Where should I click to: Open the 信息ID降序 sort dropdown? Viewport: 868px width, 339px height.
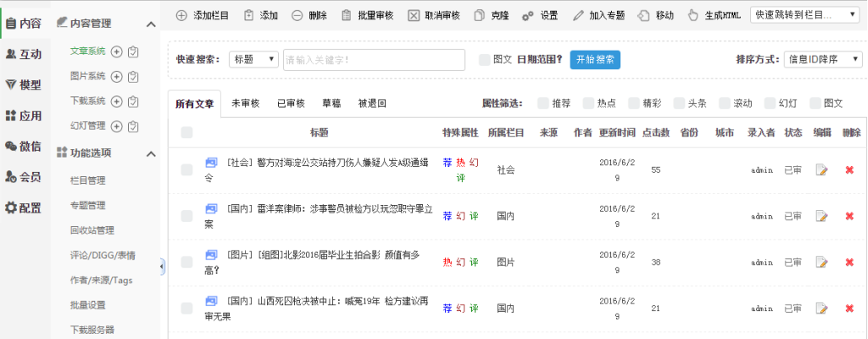click(x=822, y=60)
